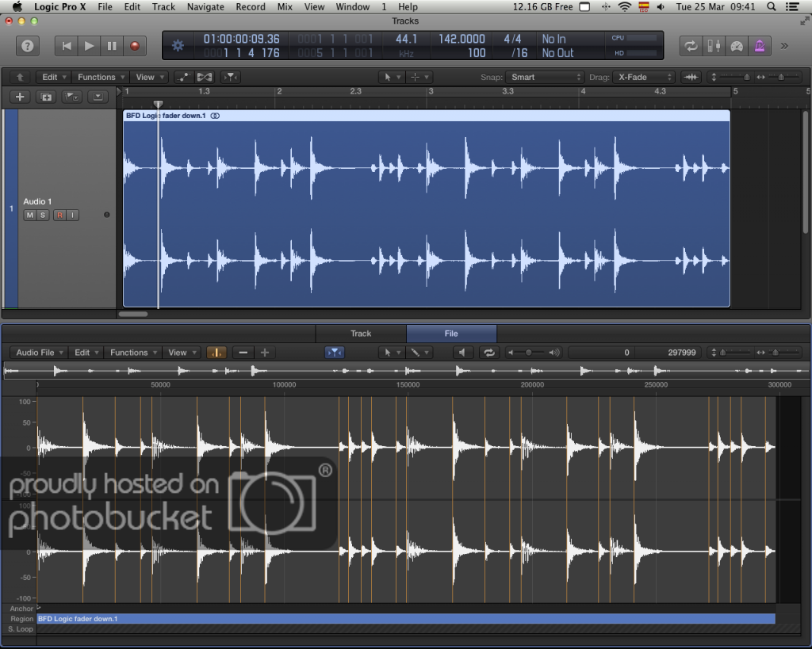Open the Snap dropdown set to Smart

click(x=545, y=77)
